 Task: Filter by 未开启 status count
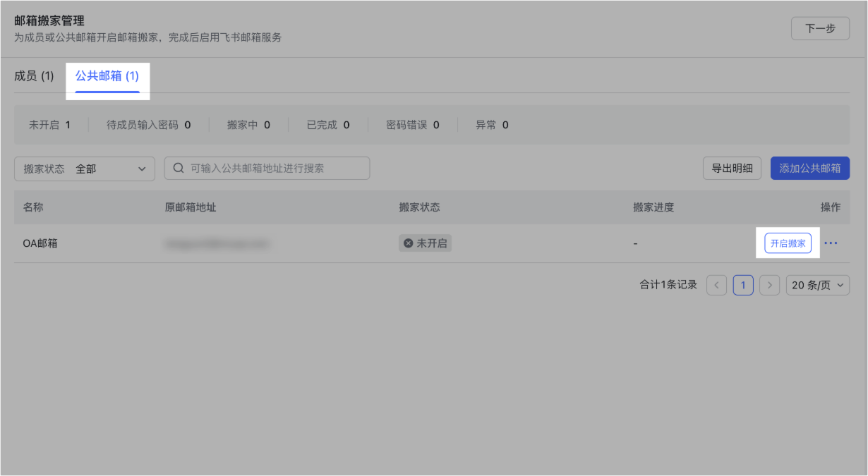(x=49, y=125)
